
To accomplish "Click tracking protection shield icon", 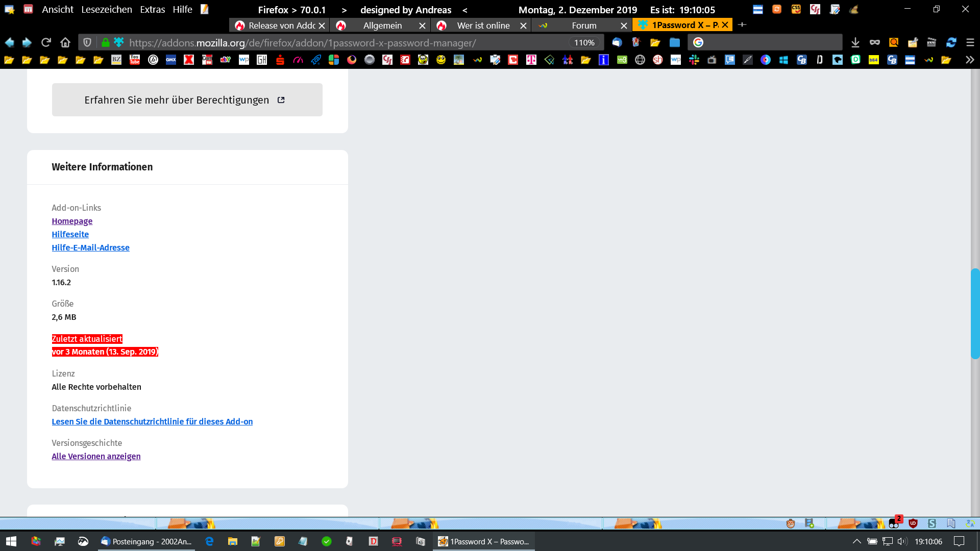I will pos(87,42).
